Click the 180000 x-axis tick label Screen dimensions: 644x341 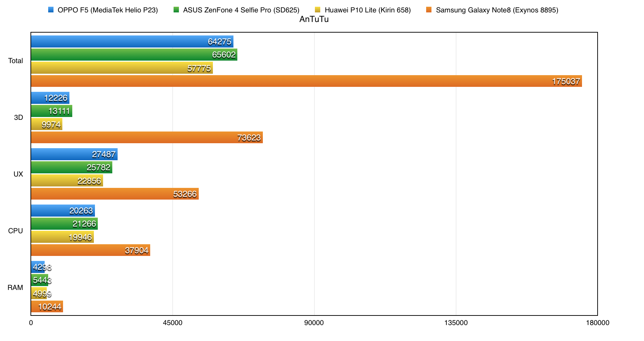coord(598,323)
